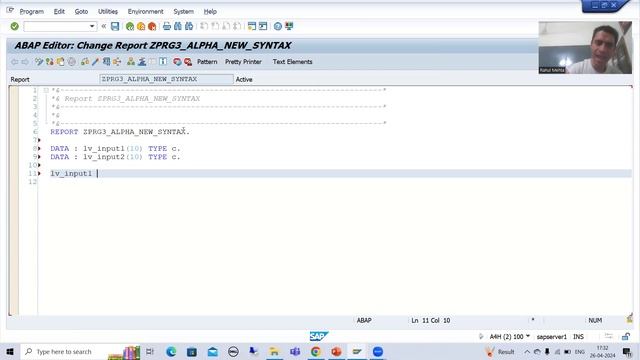Open Google Chrome from the taskbar
Image resolution: width=640 pixels, height=360 pixels.
coord(316,351)
